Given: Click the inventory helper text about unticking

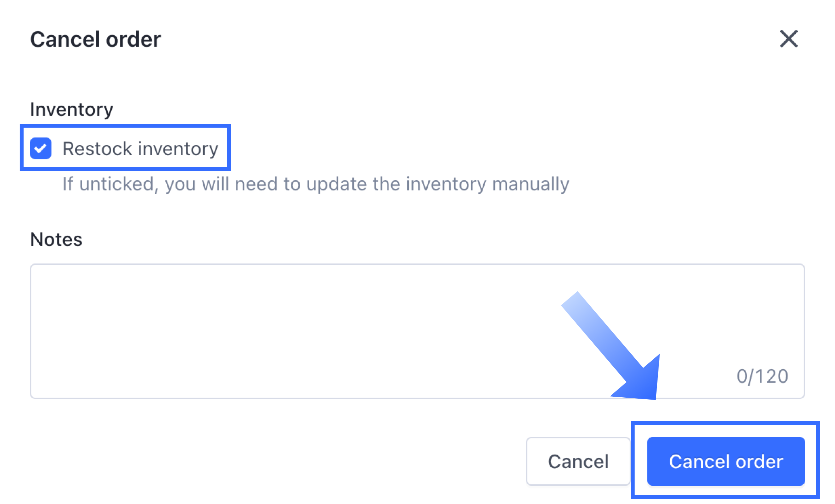Looking at the screenshot, I should point(316,184).
